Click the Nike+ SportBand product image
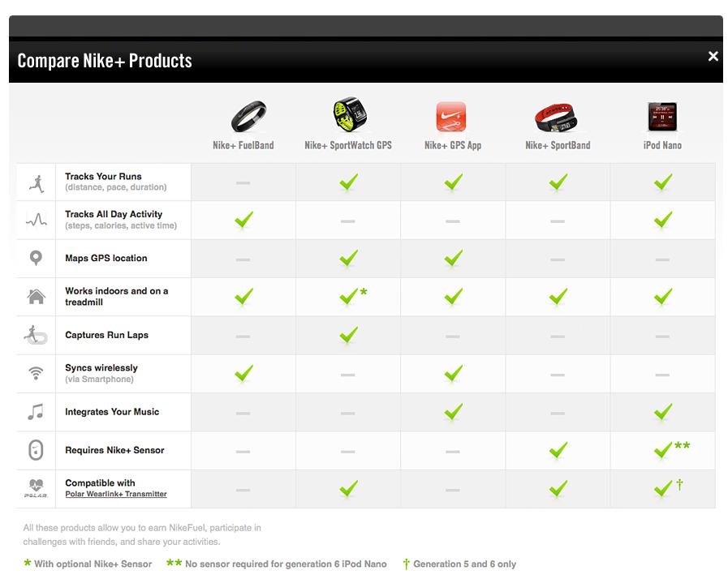 point(556,118)
